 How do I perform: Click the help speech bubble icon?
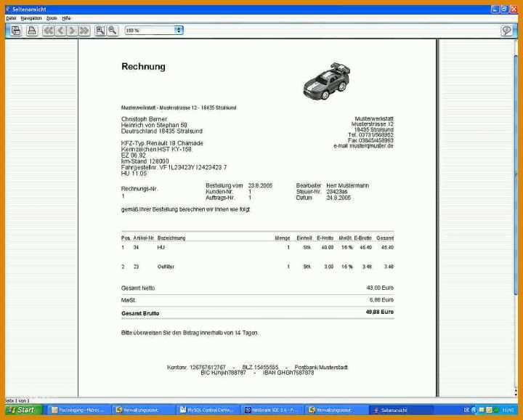506,31
